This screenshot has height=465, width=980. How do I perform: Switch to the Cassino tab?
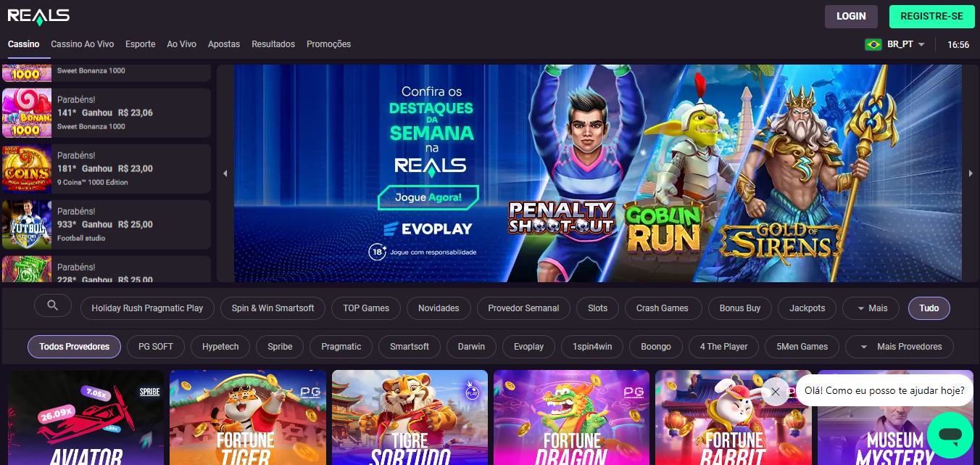point(24,44)
